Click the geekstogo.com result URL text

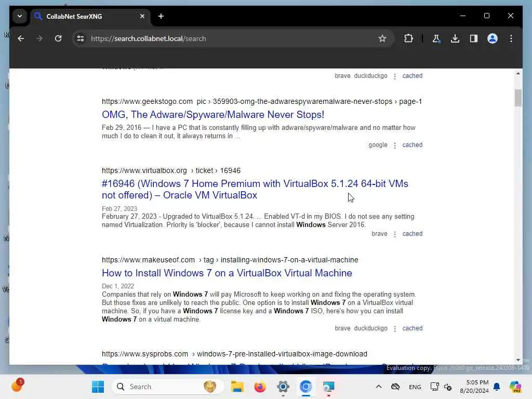pyautogui.click(x=262, y=101)
